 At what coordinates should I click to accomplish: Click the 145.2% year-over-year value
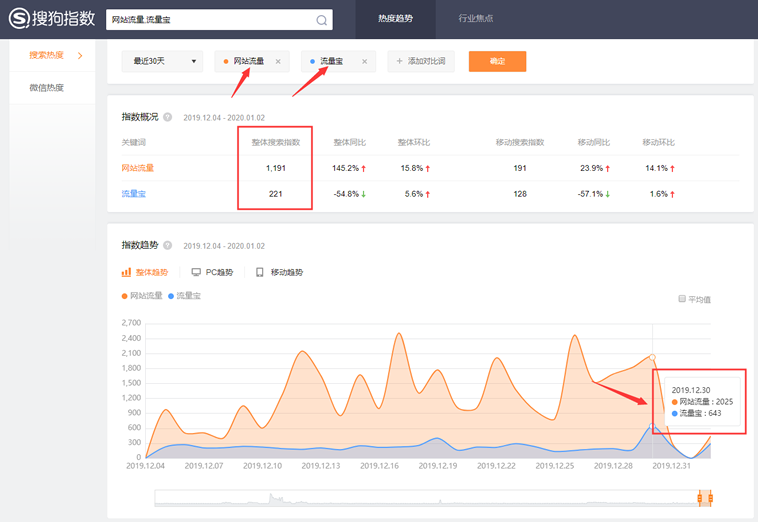[345, 168]
